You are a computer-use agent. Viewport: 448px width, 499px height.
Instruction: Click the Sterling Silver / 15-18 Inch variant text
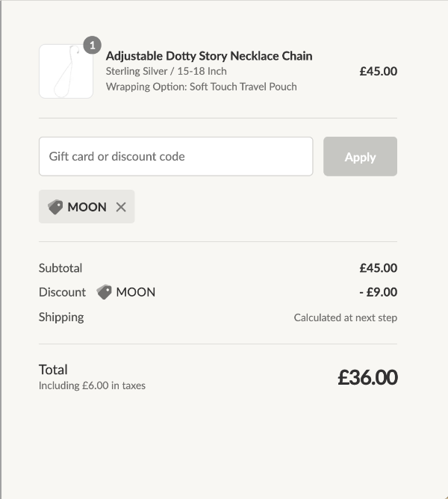(166, 72)
